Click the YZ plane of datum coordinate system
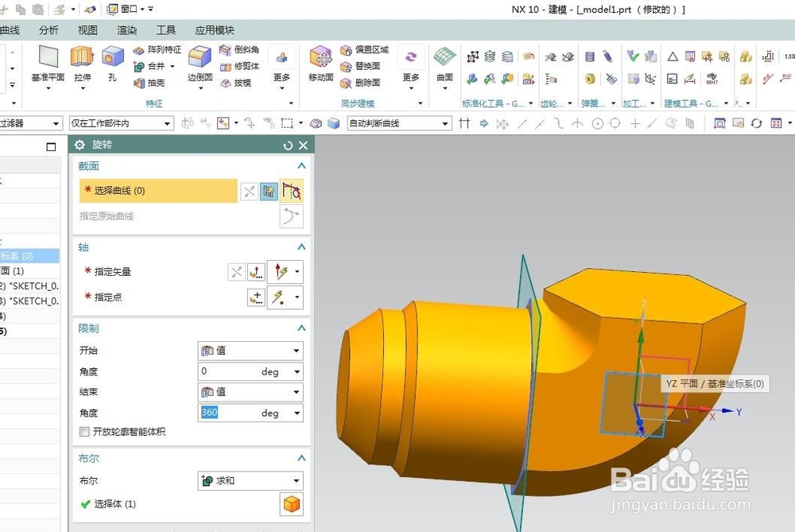 633,403
